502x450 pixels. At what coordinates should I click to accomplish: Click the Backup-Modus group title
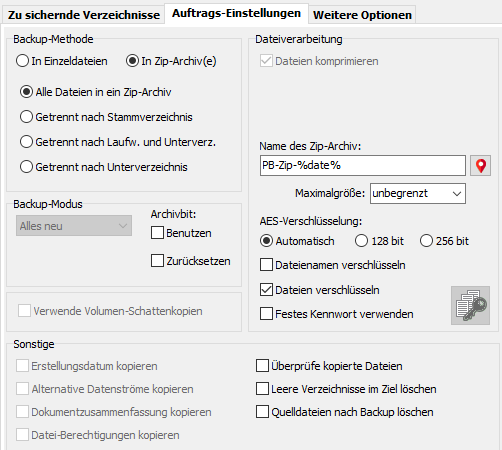[x=48, y=204]
